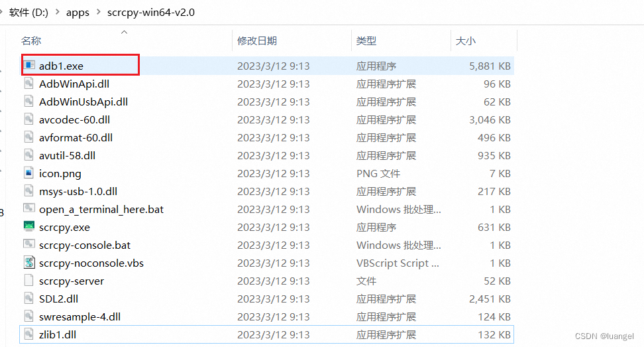
Task: Click the 文件 type of scrcpy-server
Action: 366,281
